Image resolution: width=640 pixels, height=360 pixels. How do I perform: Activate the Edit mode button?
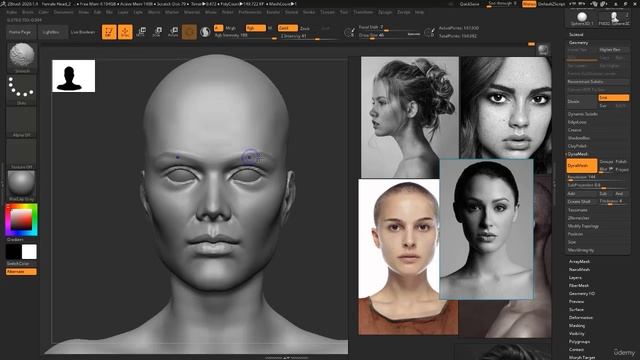click(x=109, y=32)
